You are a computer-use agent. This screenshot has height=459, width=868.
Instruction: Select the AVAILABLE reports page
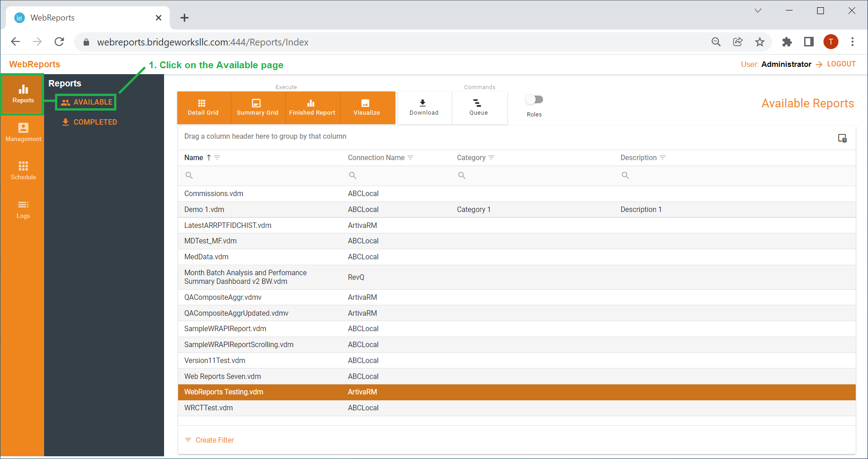click(86, 102)
